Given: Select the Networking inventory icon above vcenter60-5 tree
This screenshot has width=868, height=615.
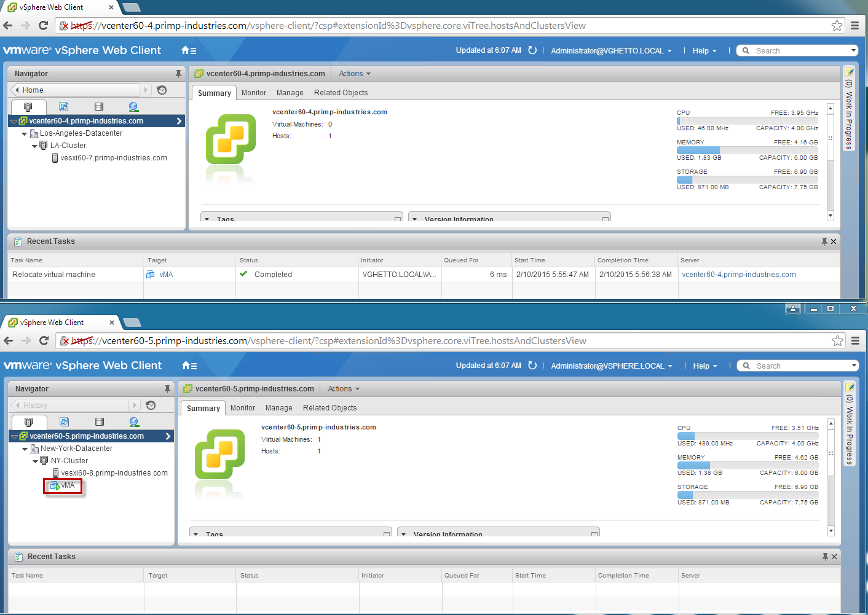Looking at the screenshot, I should coord(134,422).
